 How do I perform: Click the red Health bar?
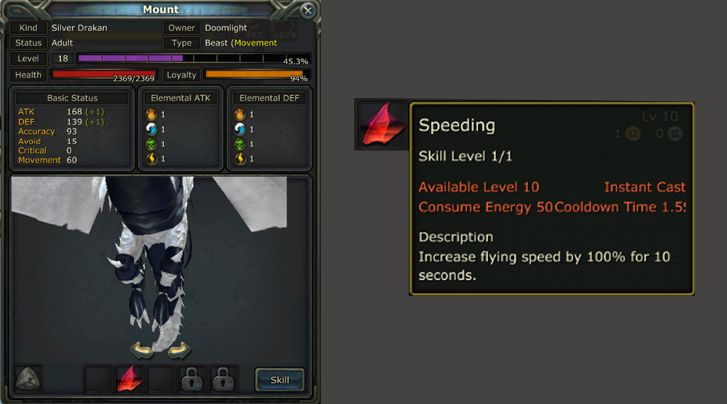(104, 75)
